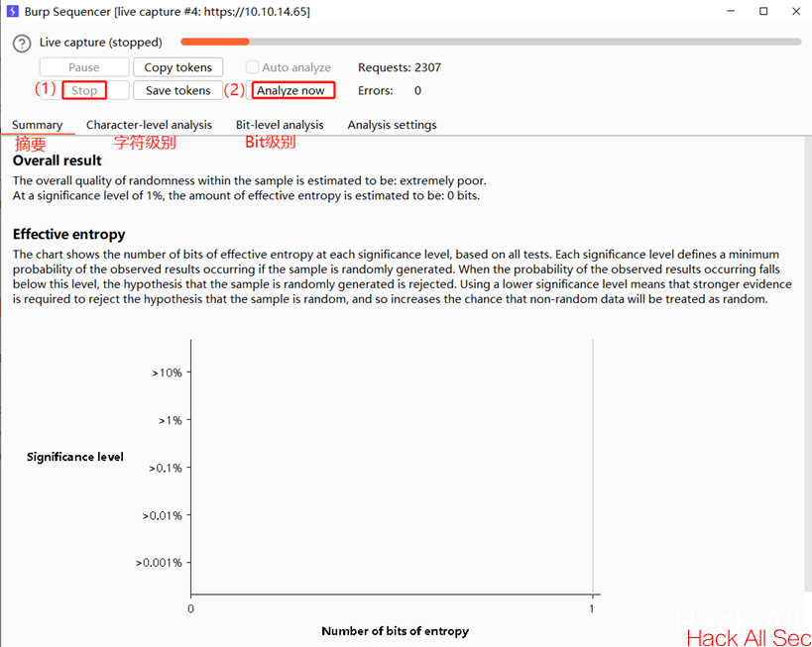The height and width of the screenshot is (647, 812).
Task: Open the Analysis settings tab
Action: coord(392,125)
